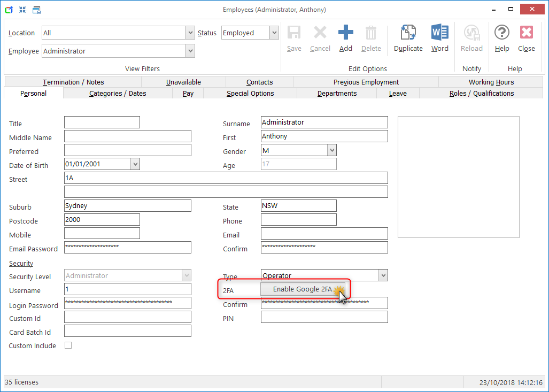Click the email password Confirm field
549x392 pixels.
[324, 247]
